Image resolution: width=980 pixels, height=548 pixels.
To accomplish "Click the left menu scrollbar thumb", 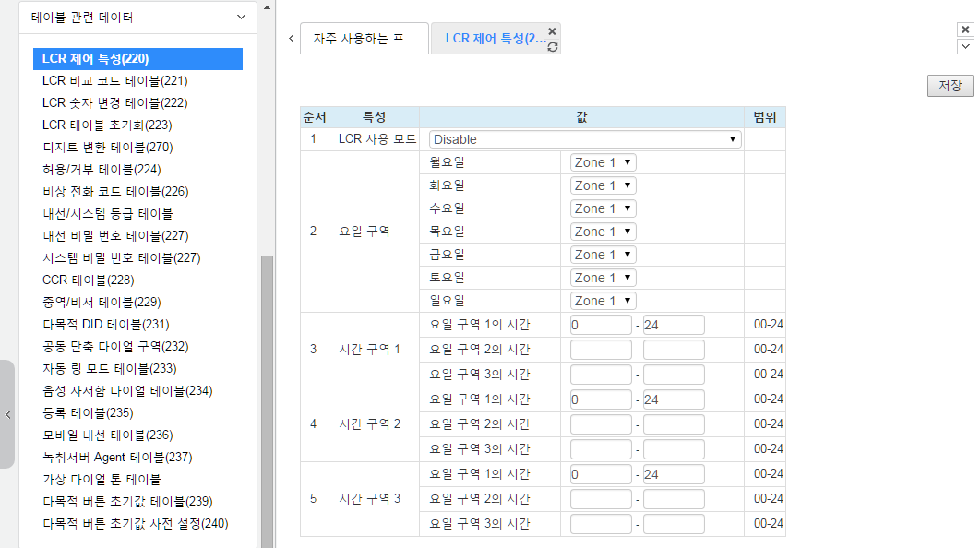I will (267, 401).
